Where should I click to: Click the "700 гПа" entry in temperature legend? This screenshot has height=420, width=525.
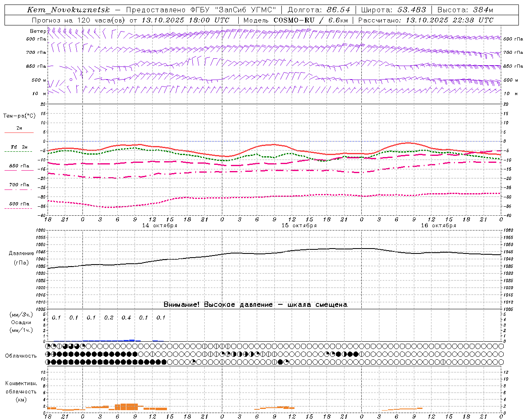coord(19,185)
